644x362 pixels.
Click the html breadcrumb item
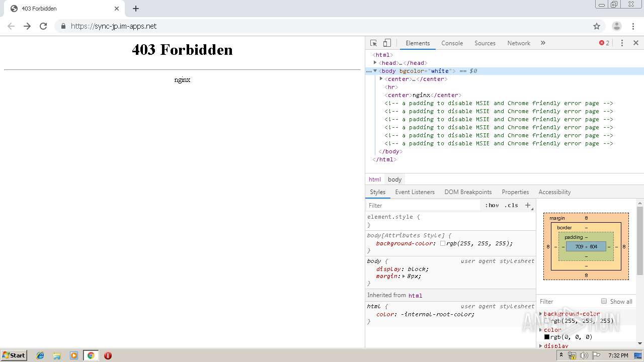pyautogui.click(x=375, y=179)
